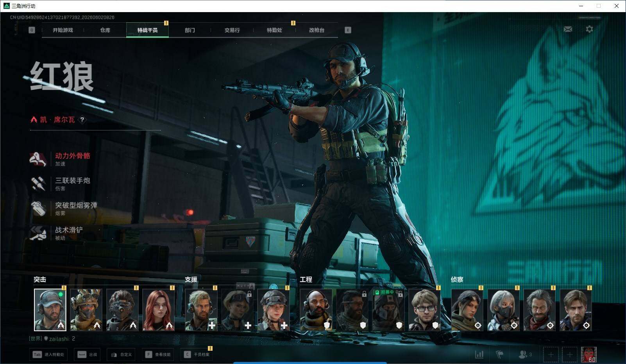Open the 干员档案 C button

197,355
